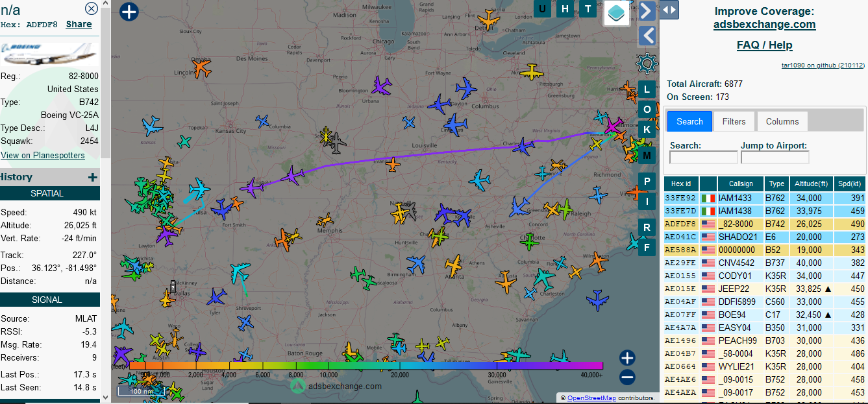Toggle the H map button
Image resolution: width=868 pixels, height=404 pixels.
(x=565, y=8)
